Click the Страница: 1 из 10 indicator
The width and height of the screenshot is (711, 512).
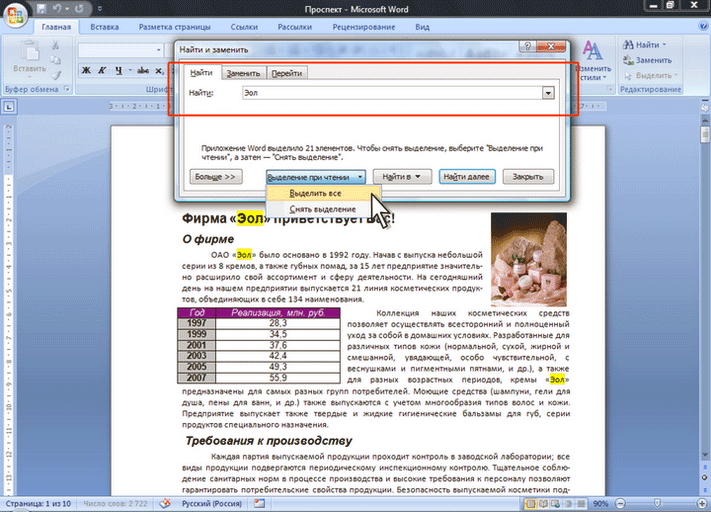click(x=38, y=503)
